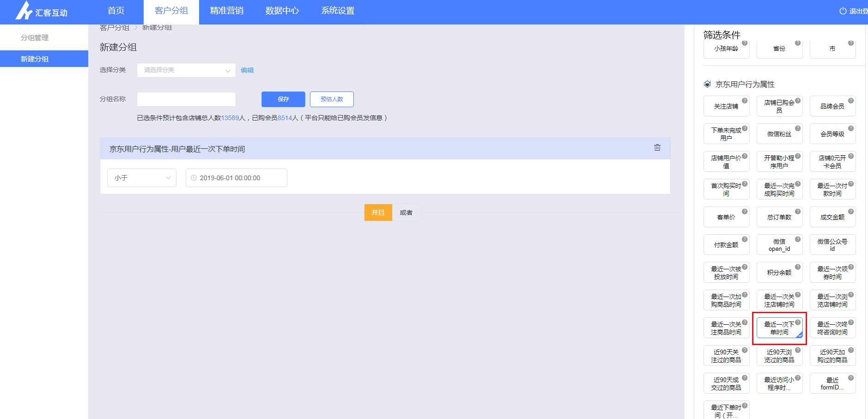Open the 请选择分类 dropdown
This screenshot has width=868, height=419.
[x=186, y=70]
